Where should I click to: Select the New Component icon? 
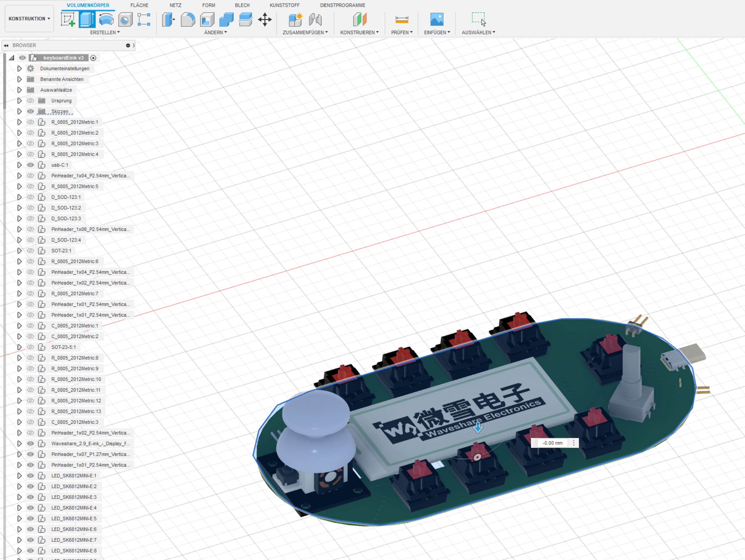296,19
